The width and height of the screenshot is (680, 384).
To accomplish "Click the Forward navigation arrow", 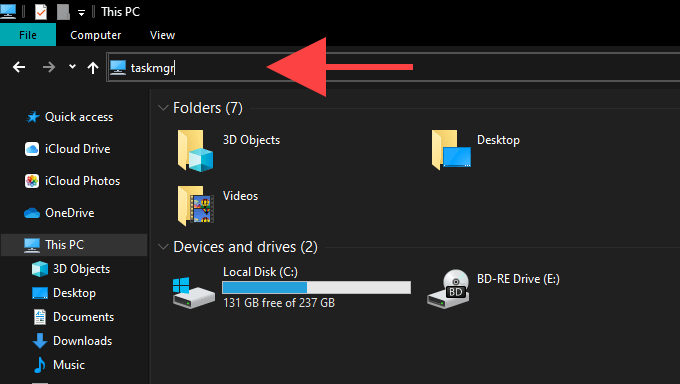I will coord(49,67).
